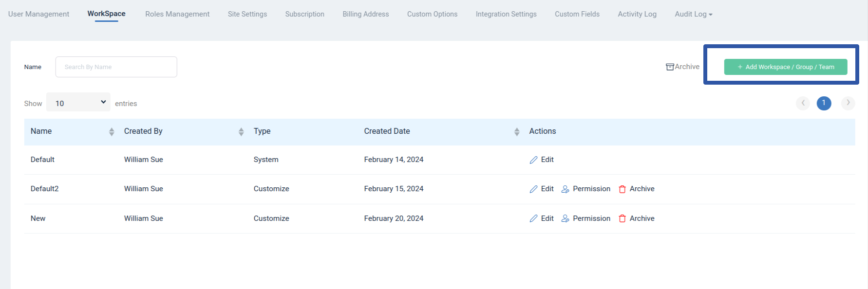Open the Show entries dropdown
The height and width of the screenshot is (289, 868).
pyautogui.click(x=78, y=102)
